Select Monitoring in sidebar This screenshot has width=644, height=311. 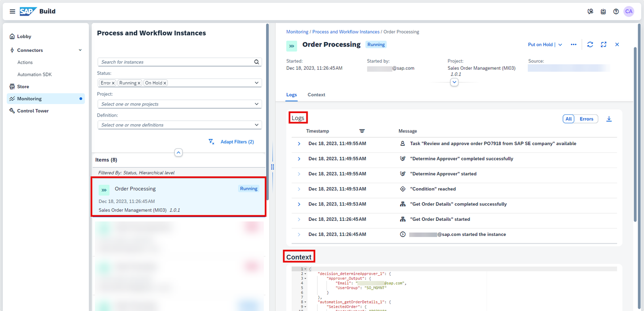46,99
